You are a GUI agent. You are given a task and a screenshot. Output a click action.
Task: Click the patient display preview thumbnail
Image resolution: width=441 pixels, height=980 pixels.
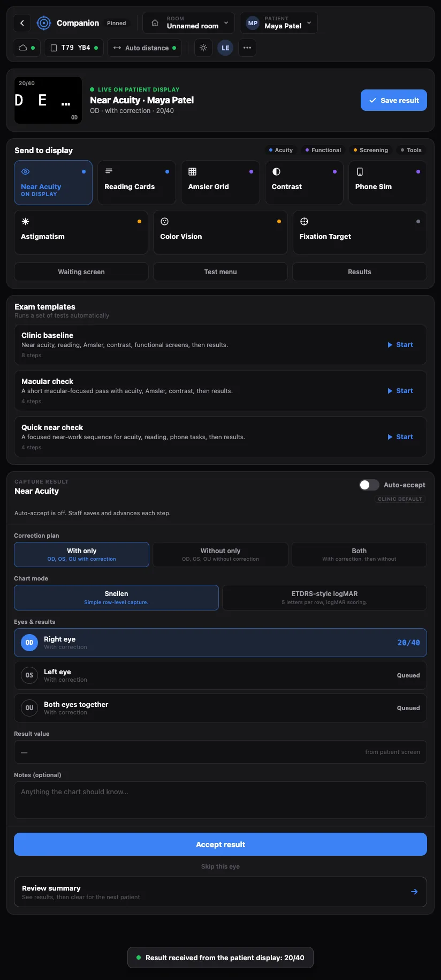(48, 100)
